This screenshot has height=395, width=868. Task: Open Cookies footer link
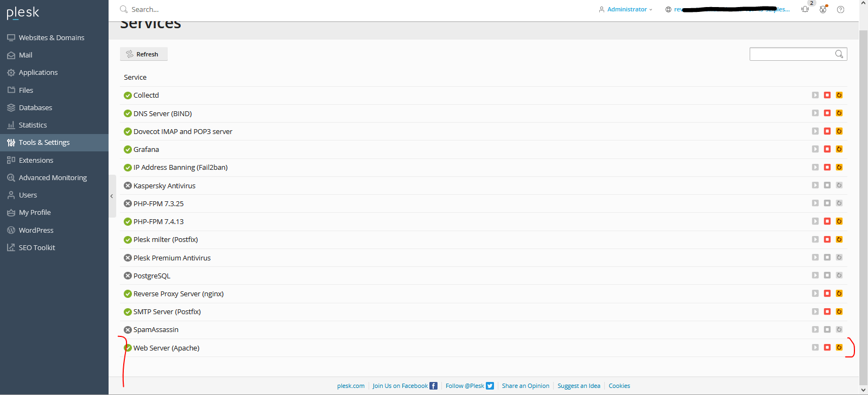click(619, 386)
